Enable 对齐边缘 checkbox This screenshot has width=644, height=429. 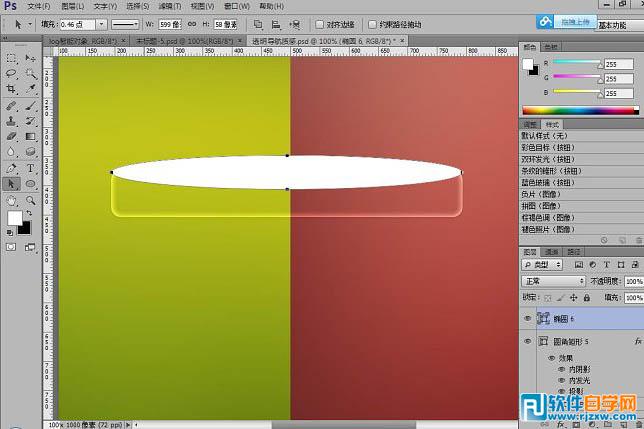coord(320,25)
